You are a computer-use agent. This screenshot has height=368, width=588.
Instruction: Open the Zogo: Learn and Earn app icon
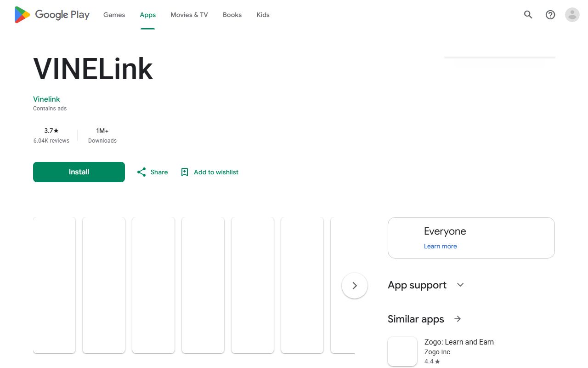click(402, 351)
